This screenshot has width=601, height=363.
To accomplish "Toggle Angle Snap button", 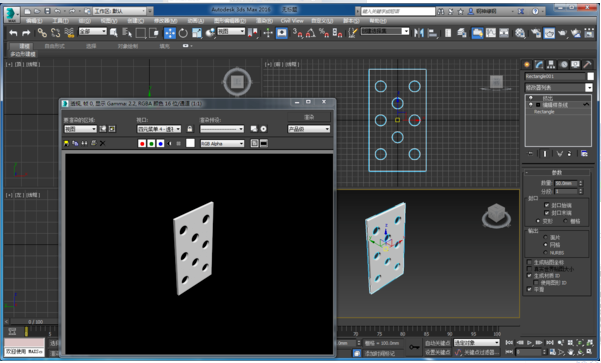I will pos(310,33).
